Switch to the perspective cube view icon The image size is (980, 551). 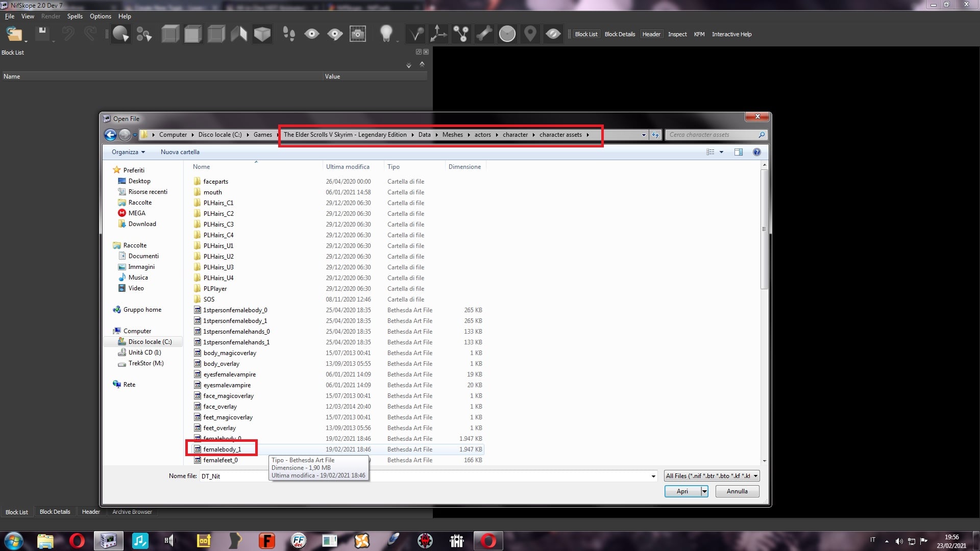(x=262, y=34)
